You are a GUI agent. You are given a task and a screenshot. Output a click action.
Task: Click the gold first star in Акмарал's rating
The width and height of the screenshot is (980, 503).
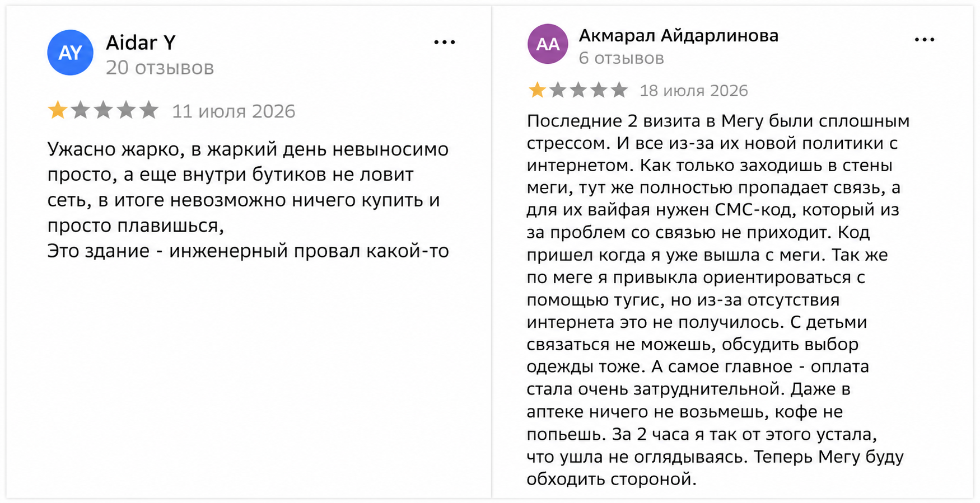click(x=537, y=90)
